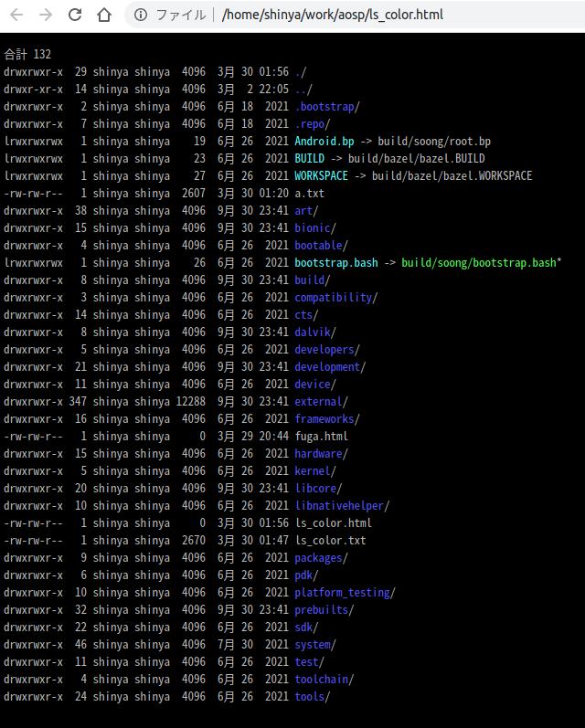This screenshot has height=728, width=585.
Task: Click the 'WORKSPACE' symlink name
Action: pyautogui.click(x=321, y=176)
